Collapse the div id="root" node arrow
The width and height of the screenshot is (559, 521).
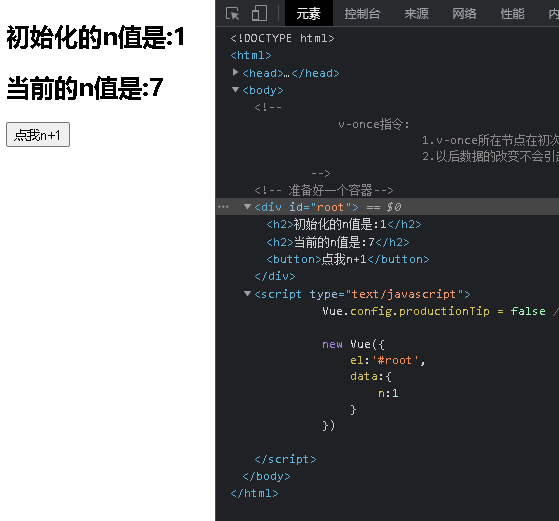(247, 206)
